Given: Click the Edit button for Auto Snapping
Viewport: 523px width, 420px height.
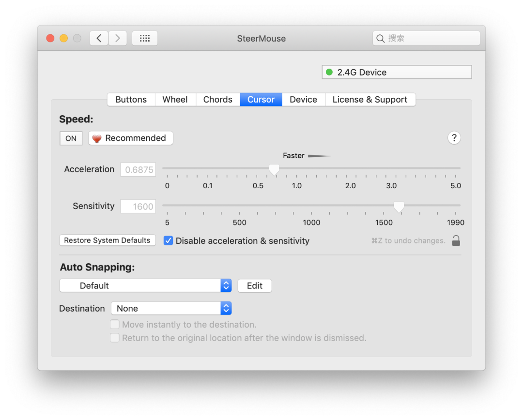Looking at the screenshot, I should (255, 285).
